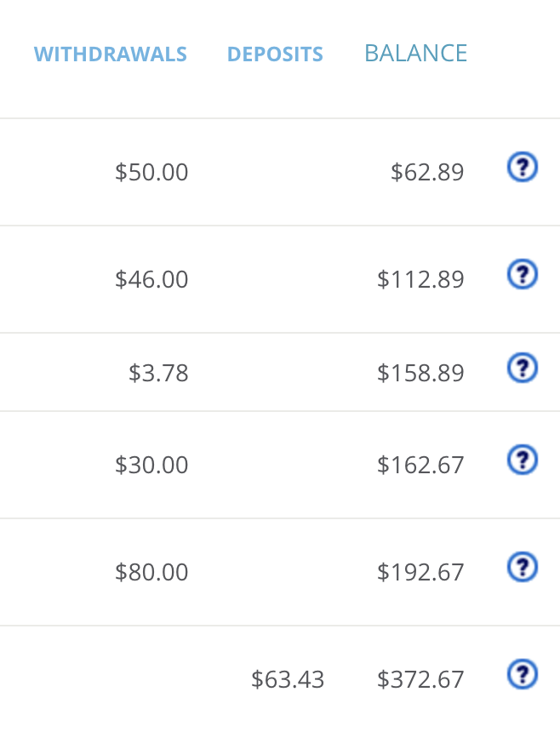Click the $158.89 balance value
The width and height of the screenshot is (560, 732).
[420, 374]
